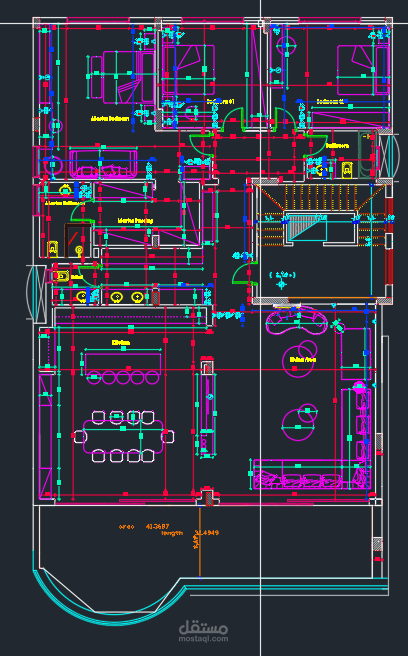Screen dimensions: 408x656
Task: Pick the orange '41.3687' area value
Action: tap(157, 526)
